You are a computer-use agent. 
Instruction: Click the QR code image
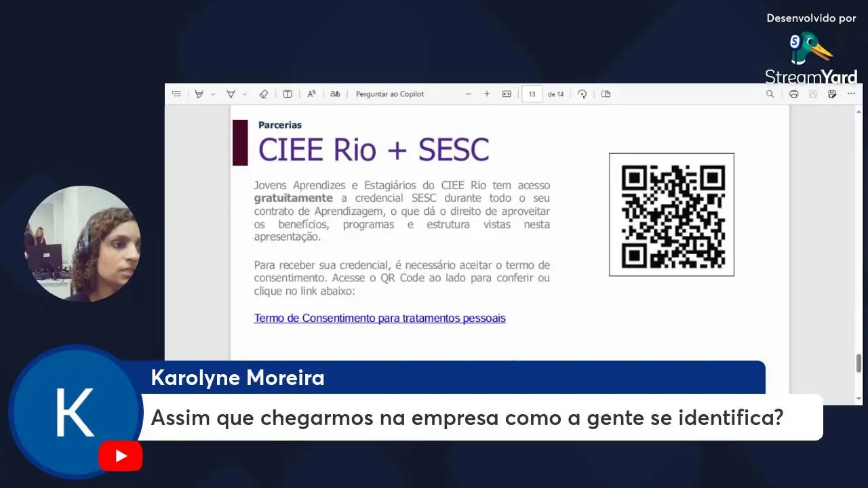pos(671,215)
